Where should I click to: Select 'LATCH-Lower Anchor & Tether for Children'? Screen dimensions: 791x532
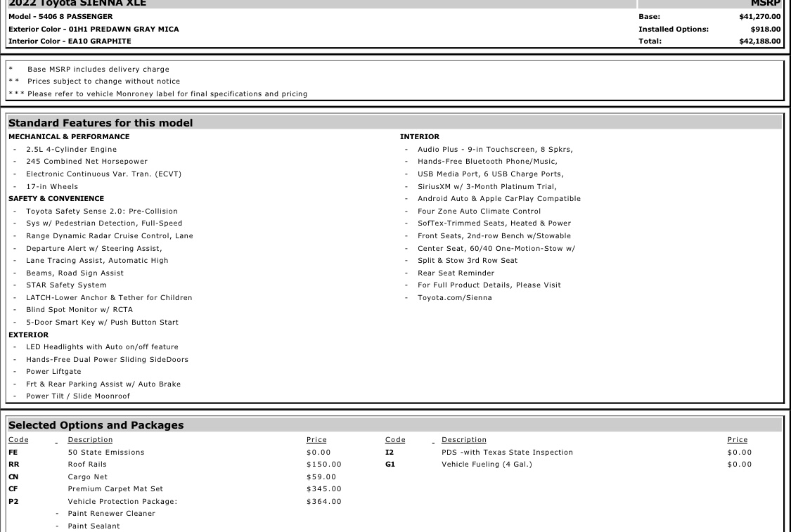click(x=109, y=298)
